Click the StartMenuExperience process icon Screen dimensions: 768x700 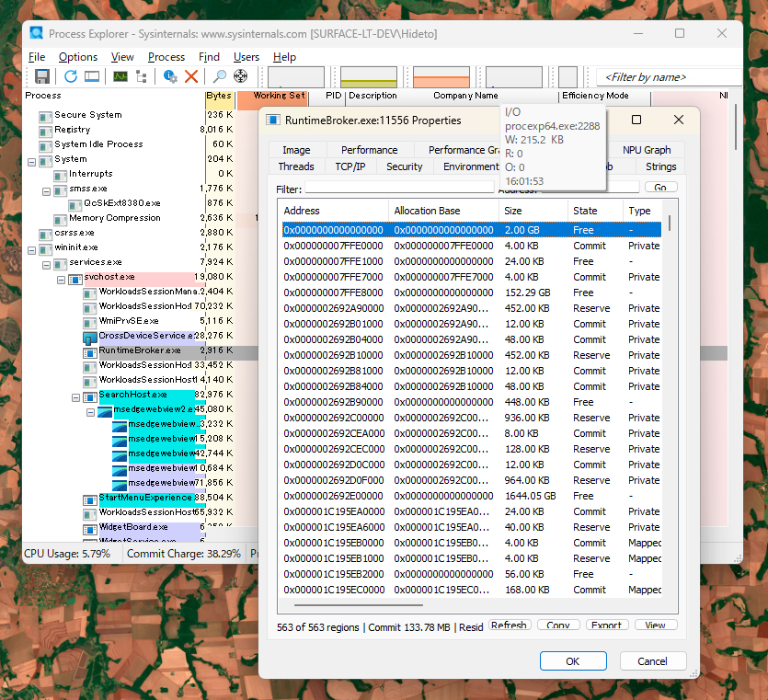coord(89,499)
